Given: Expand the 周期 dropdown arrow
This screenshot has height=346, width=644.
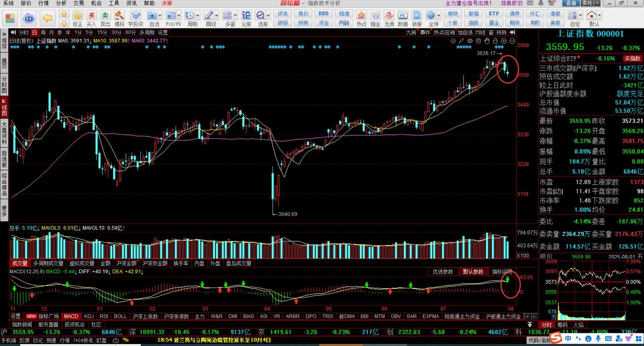Looking at the screenshot, I should 198,15.
